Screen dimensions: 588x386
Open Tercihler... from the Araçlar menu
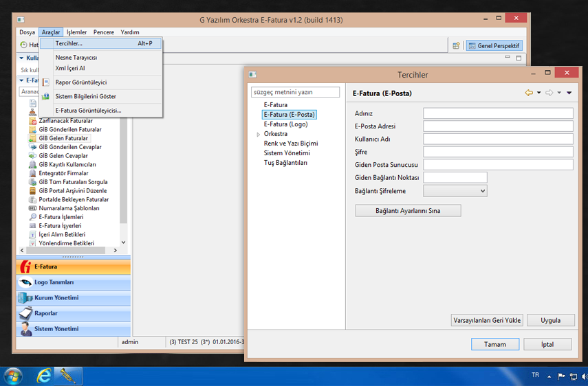(x=101, y=43)
